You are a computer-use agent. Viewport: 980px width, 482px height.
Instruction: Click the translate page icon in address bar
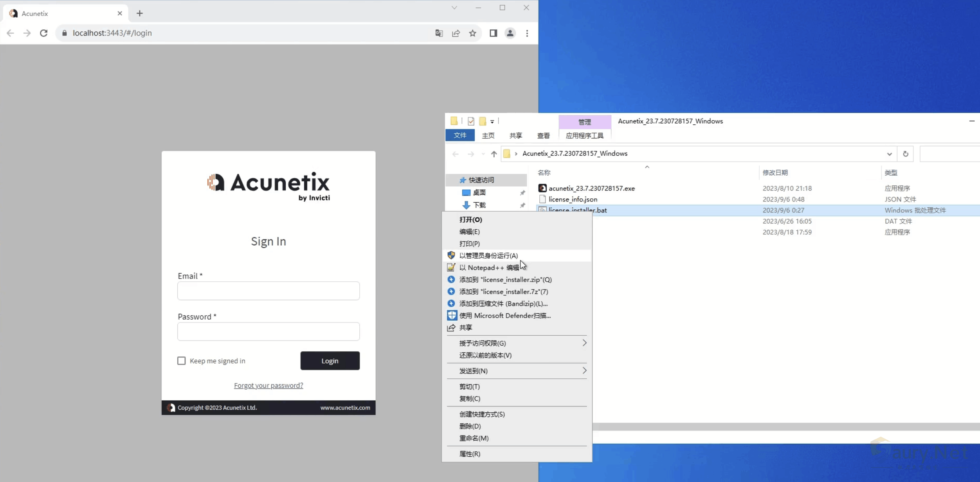(x=439, y=33)
